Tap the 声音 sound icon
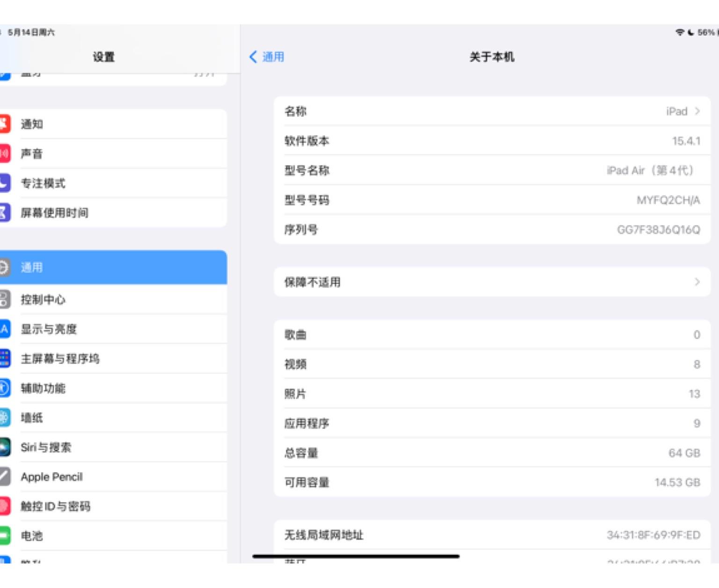 4,154
